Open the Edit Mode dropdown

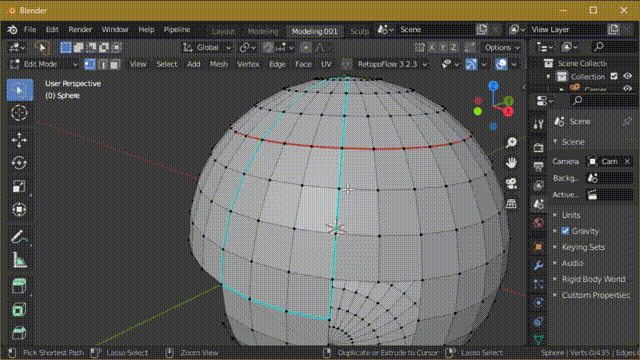tap(44, 64)
